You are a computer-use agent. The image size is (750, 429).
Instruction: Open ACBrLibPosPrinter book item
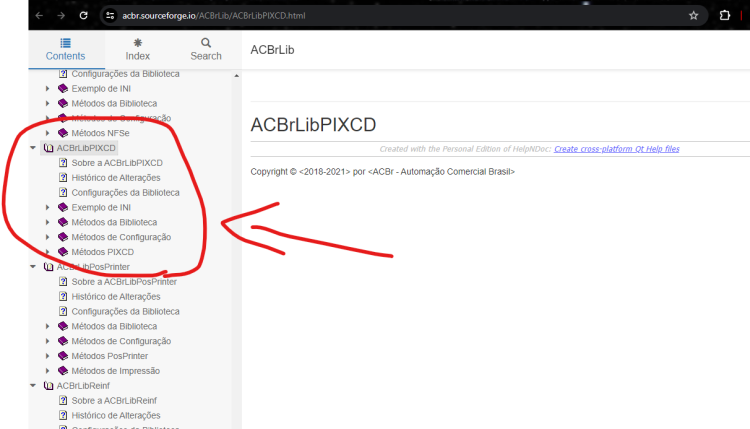pos(93,266)
